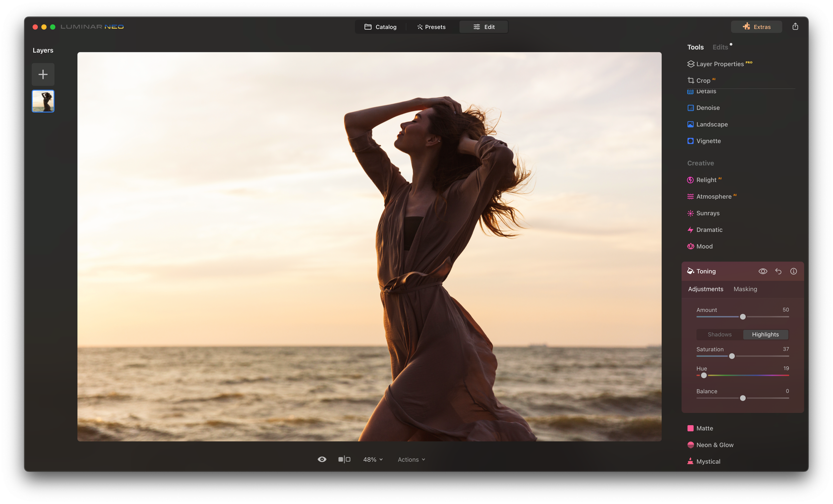Reset Toning adjustments with the undo arrow
833x504 pixels.
tap(778, 271)
